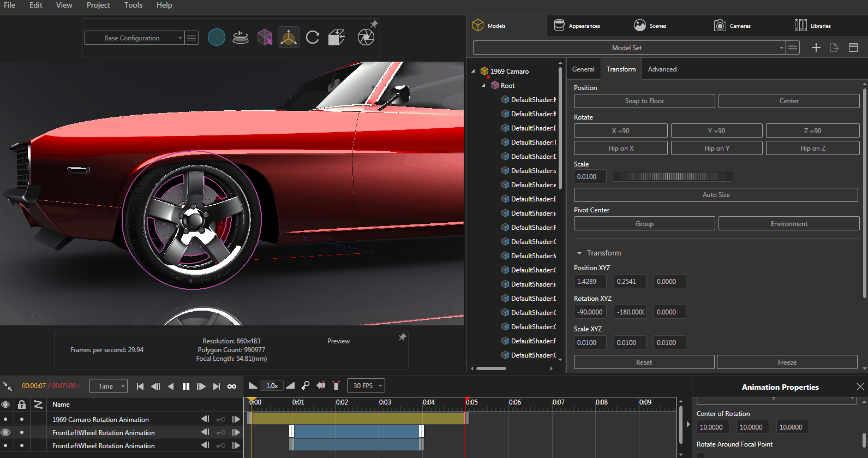Screen dimensions: 868x458
Task: Toggle the infinity loop playback icon
Action: [232, 386]
